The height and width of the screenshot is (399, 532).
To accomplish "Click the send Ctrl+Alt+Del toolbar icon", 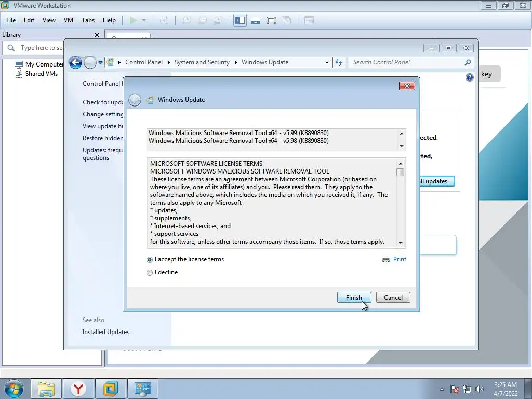I will click(x=164, y=20).
